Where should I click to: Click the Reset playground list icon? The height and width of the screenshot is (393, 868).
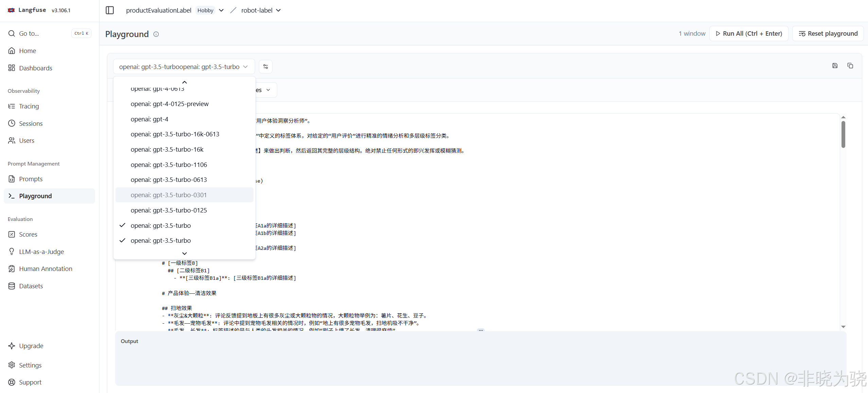(802, 34)
